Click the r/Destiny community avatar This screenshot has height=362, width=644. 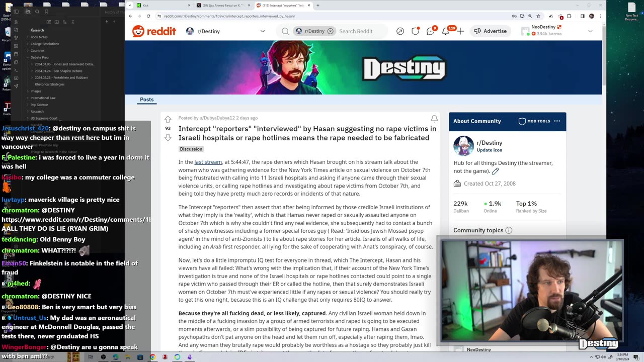tap(463, 146)
